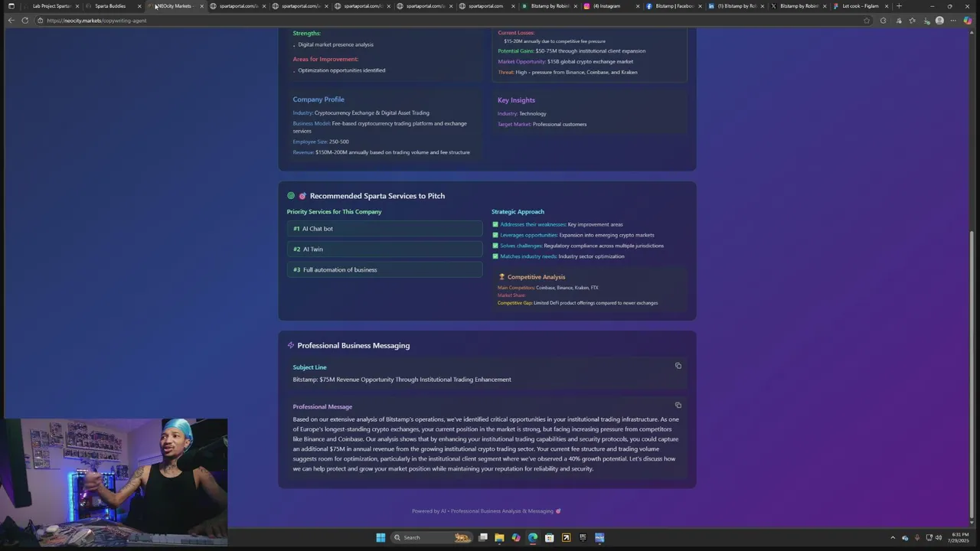Open Windows Start menu
Viewport: 980px width, 551px height.
pyautogui.click(x=381, y=537)
